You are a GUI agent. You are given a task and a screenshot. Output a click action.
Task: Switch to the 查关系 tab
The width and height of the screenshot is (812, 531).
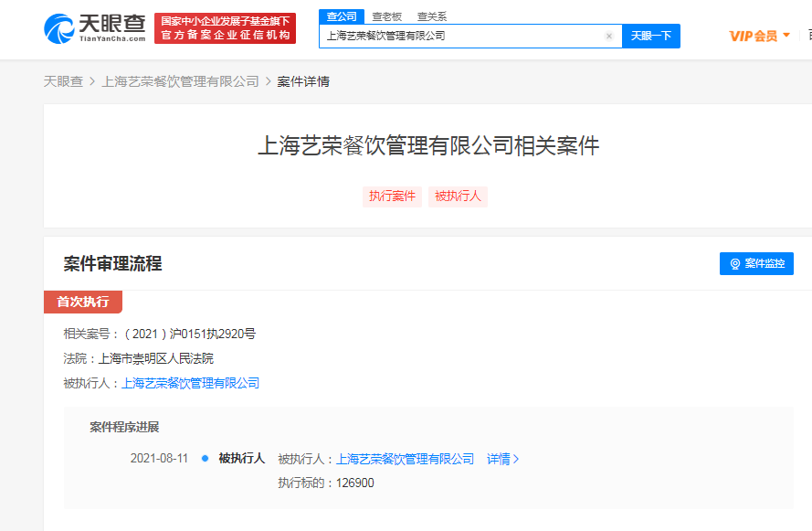tap(432, 16)
